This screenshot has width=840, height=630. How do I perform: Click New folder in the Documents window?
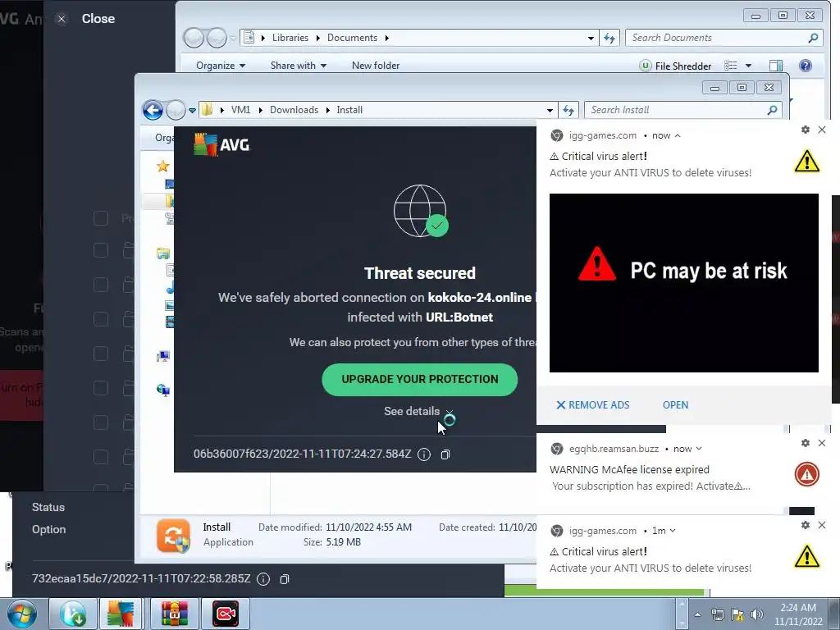pyautogui.click(x=376, y=66)
